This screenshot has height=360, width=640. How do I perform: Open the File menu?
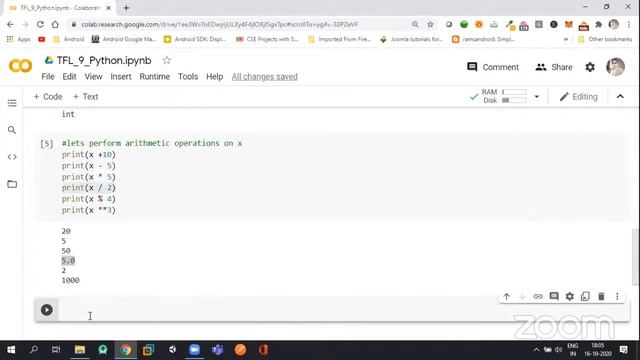[x=48, y=77]
